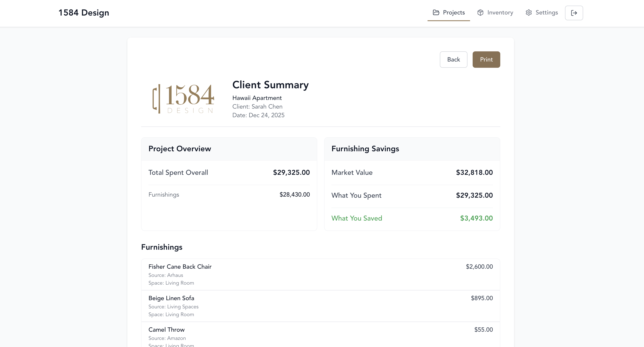Click the 1584 Design app title

[x=84, y=13]
